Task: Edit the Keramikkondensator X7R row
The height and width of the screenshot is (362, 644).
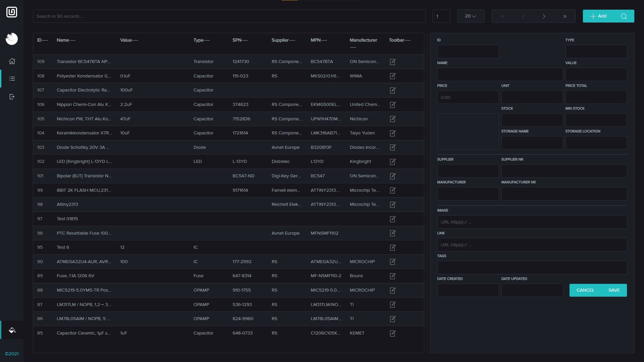Action: point(393,133)
